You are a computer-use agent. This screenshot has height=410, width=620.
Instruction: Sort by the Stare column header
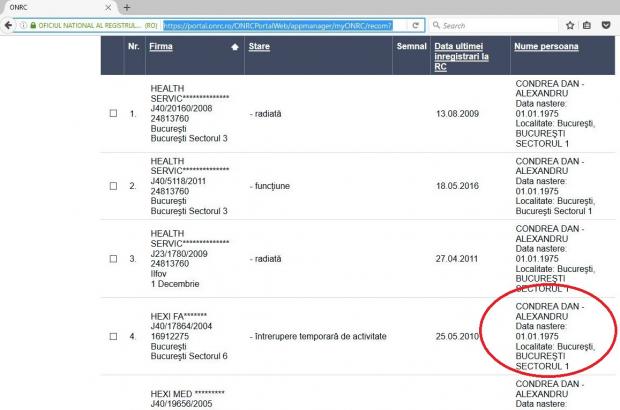(x=258, y=47)
